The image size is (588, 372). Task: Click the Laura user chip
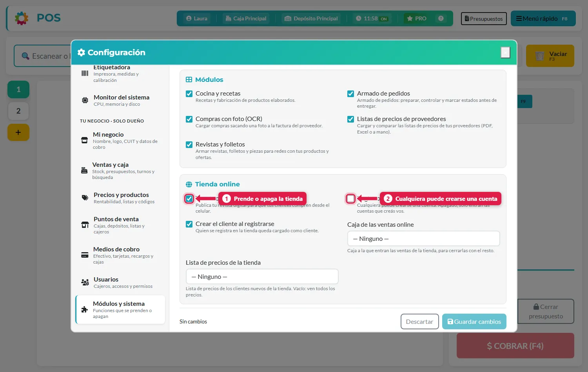click(197, 18)
